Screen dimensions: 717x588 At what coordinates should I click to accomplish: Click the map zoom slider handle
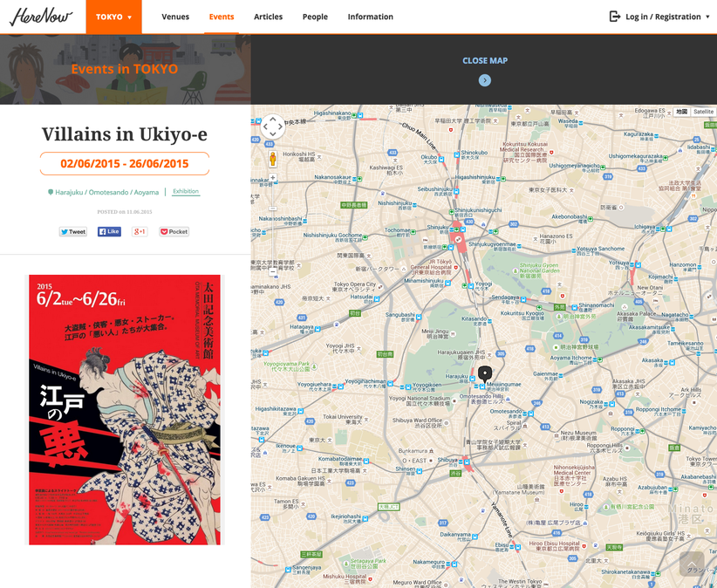[x=272, y=209]
